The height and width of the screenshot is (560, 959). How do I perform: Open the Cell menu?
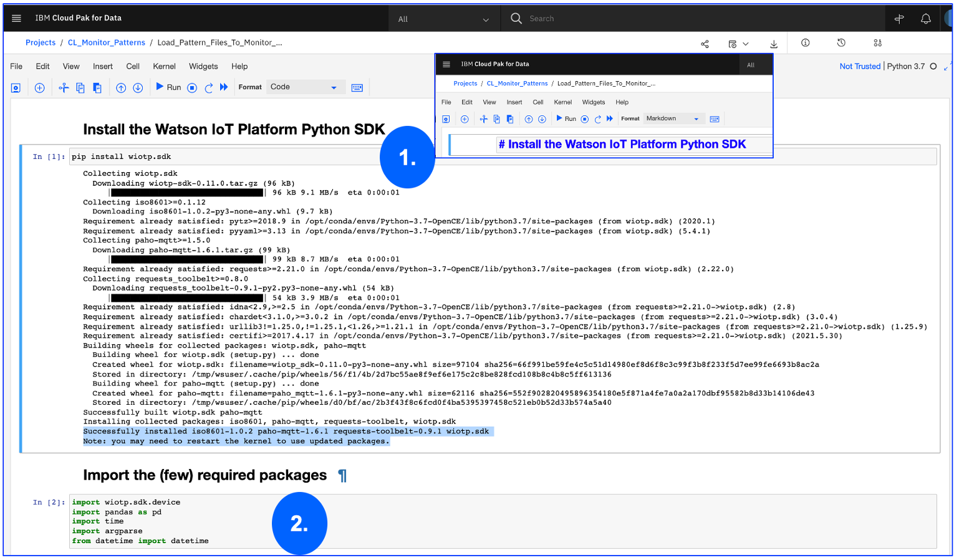tap(133, 66)
